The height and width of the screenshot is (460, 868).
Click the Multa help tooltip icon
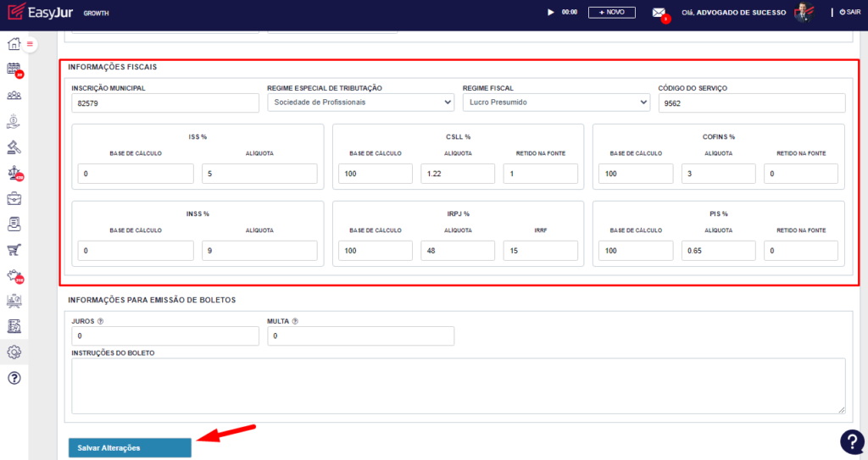(x=295, y=321)
